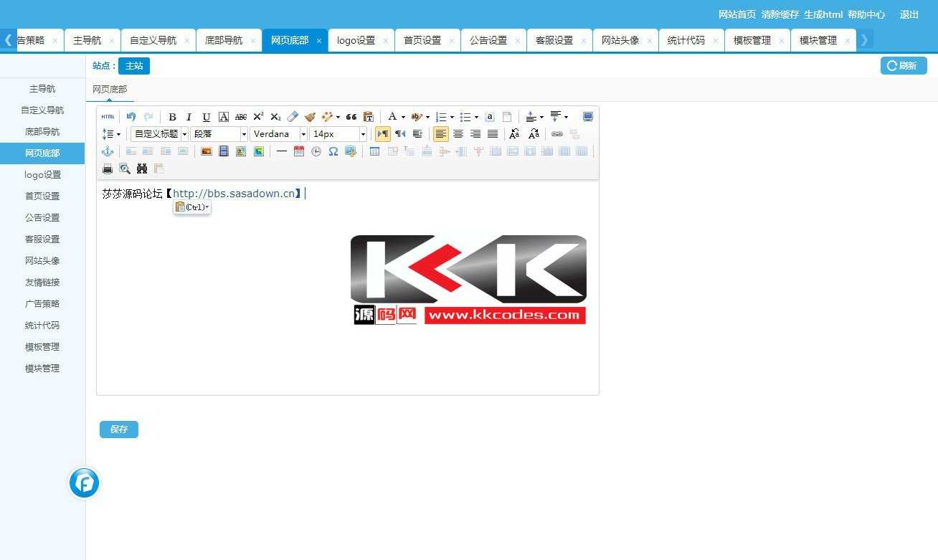Insert a blockquote with the quotation marks icon
938x560 pixels.
click(x=351, y=117)
